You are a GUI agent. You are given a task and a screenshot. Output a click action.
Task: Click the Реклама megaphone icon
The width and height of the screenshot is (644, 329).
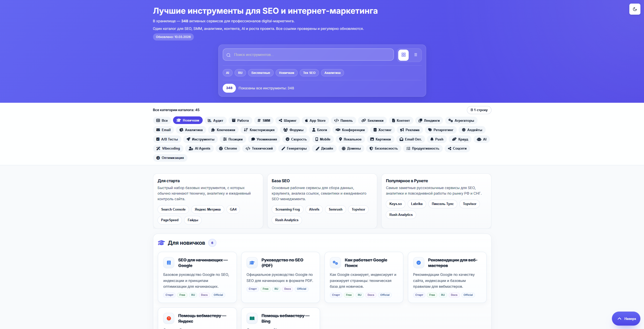click(402, 130)
